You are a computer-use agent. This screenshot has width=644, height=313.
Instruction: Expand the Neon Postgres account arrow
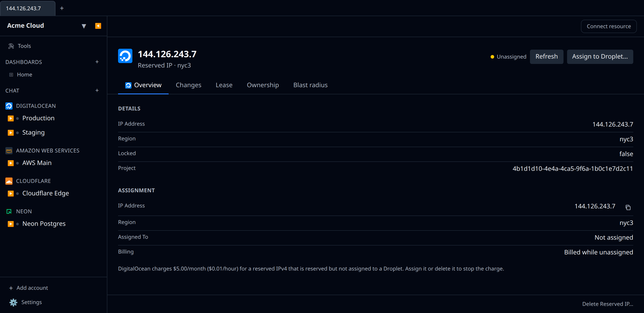(x=11, y=224)
